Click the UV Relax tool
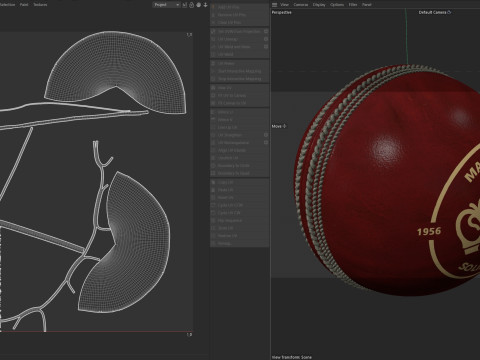 [x=239, y=63]
